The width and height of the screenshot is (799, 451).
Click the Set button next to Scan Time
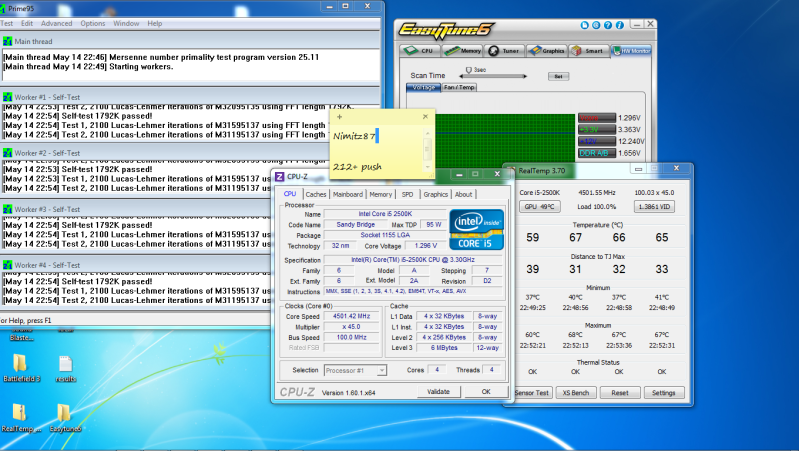point(558,76)
